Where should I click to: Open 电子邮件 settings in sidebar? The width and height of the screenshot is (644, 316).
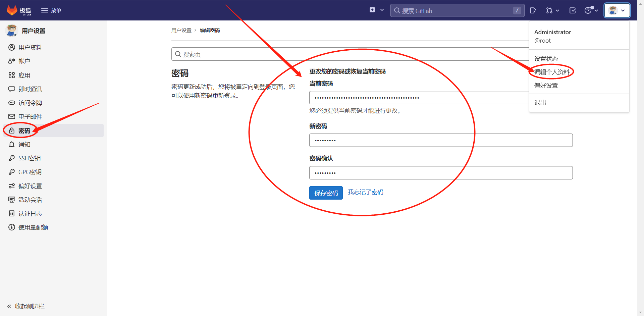point(30,116)
